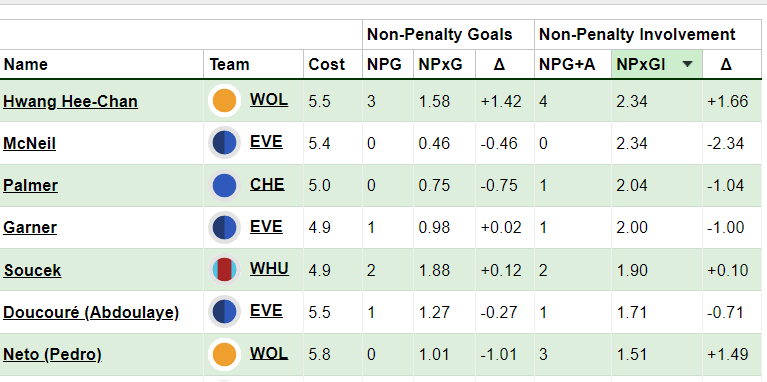Screen dimensions: 767x382
Task: Open the Neto (Pedro) player link
Action: 52,354
